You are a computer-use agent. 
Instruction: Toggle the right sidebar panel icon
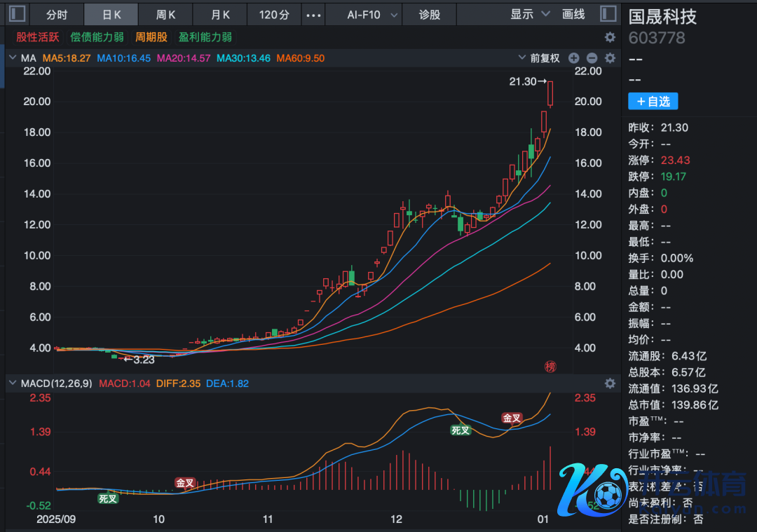[609, 14]
